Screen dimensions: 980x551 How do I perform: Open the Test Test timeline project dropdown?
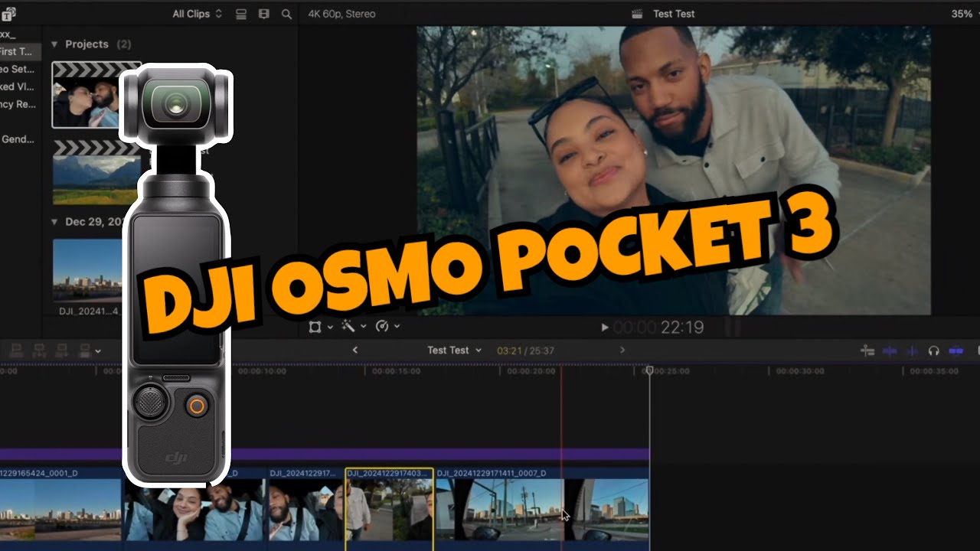tap(455, 350)
